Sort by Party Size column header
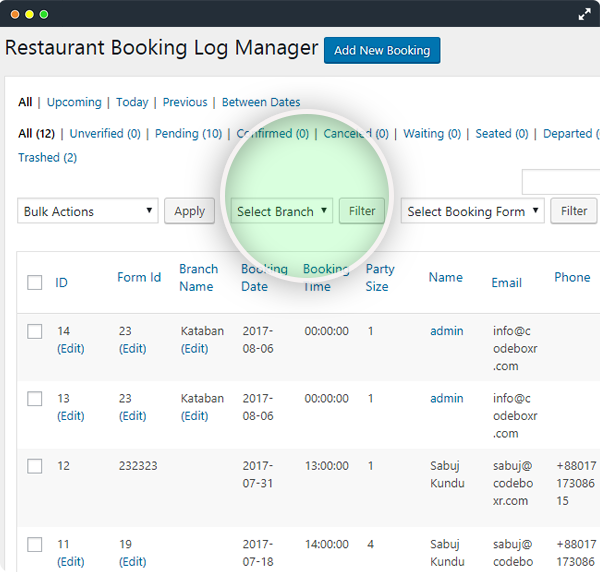Image resolution: width=600 pixels, height=572 pixels. tap(380, 277)
